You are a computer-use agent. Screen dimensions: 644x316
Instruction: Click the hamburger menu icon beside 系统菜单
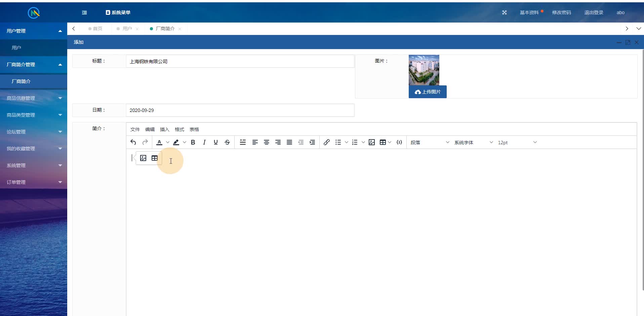pos(84,12)
